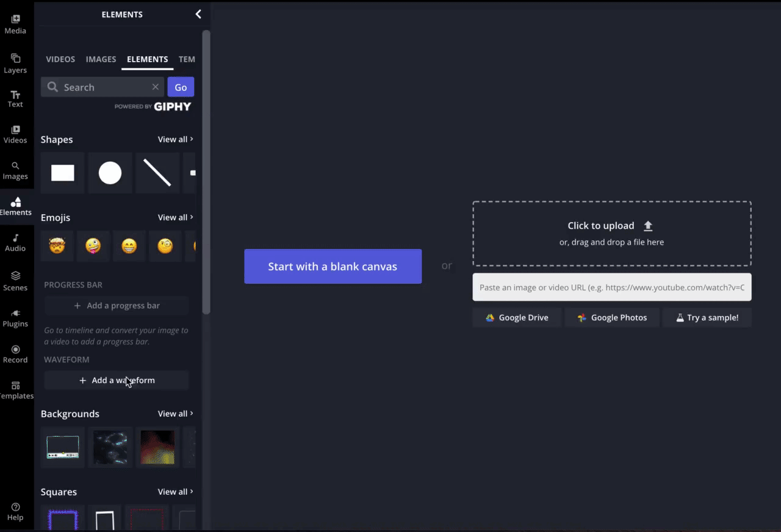This screenshot has height=532, width=781.
Task: Open the Audio sidebar panel
Action: point(15,243)
